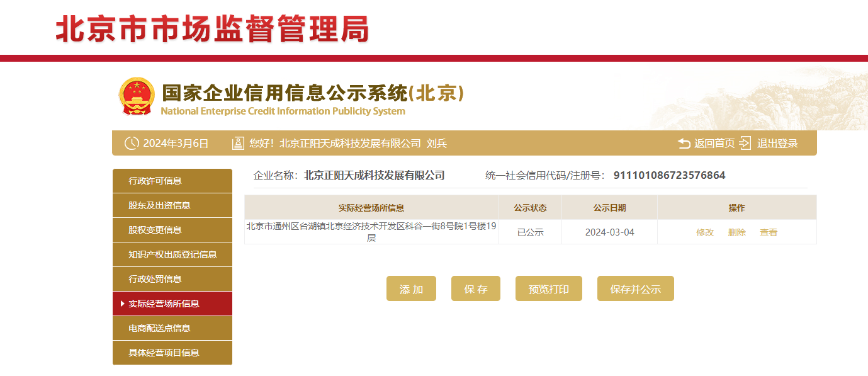868x376 pixels.
Task: Open the 行政许可信息 menu item
Action: (172, 181)
